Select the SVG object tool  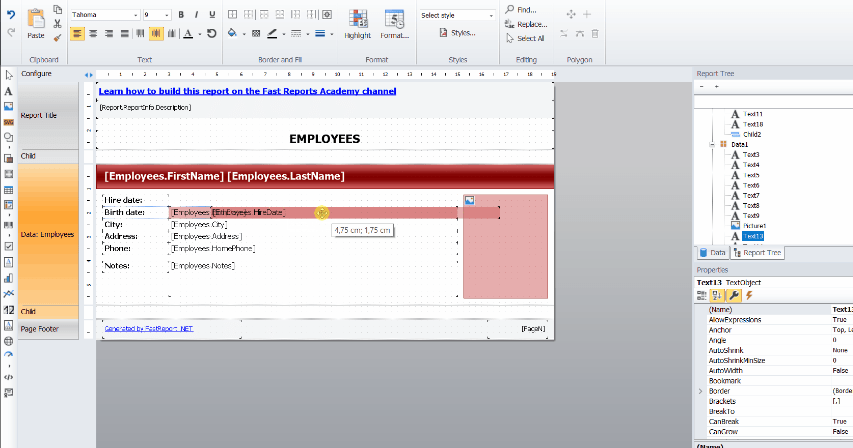click(9, 122)
